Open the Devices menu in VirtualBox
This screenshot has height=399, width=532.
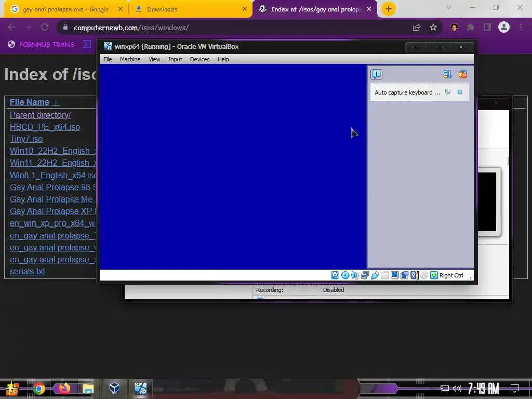pos(199,59)
